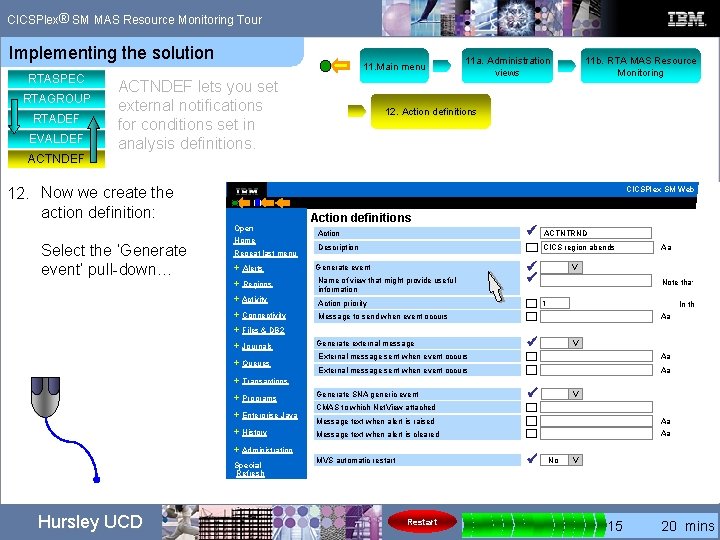
Task: Click the Generate external message checkmark
Action: pyautogui.click(x=532, y=341)
